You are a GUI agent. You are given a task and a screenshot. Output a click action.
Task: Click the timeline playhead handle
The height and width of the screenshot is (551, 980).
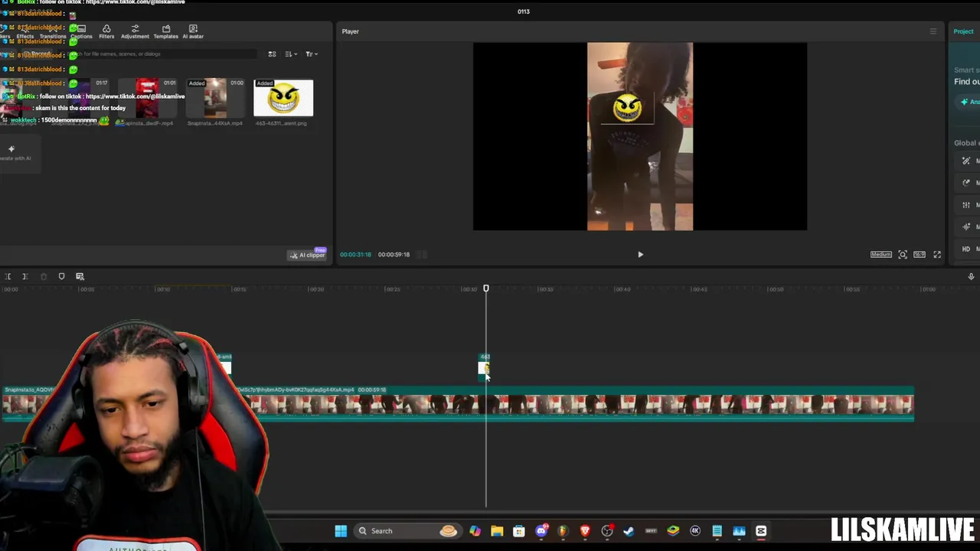[485, 289]
